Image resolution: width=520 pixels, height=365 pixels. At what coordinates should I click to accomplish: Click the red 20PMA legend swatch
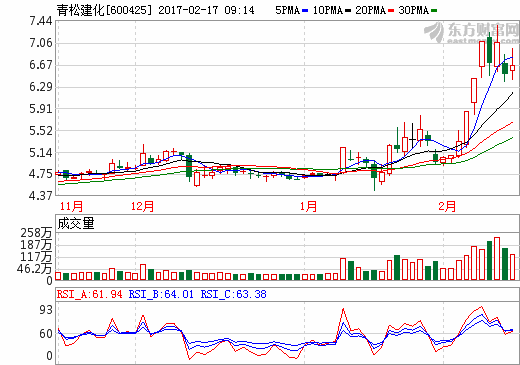click(x=391, y=11)
